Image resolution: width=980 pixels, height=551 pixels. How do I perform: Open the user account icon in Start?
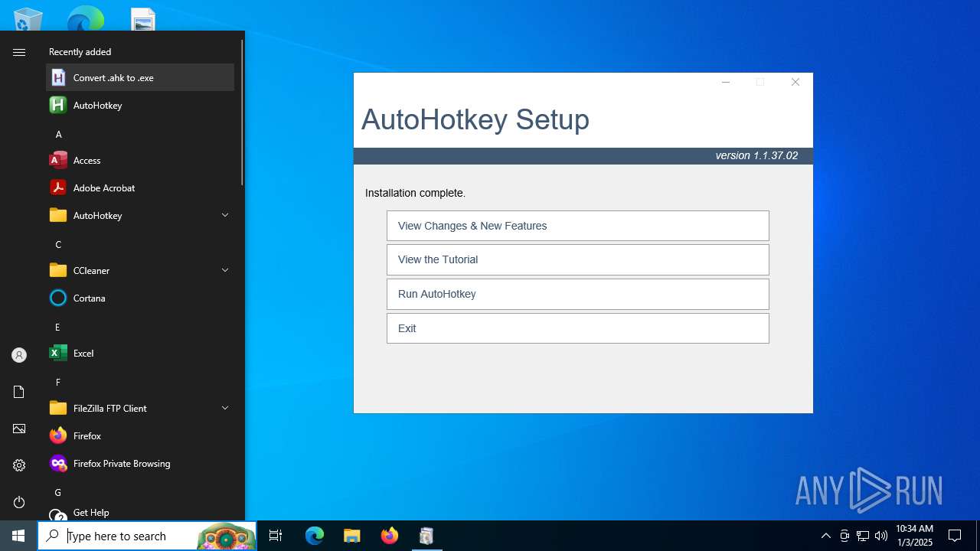19,355
